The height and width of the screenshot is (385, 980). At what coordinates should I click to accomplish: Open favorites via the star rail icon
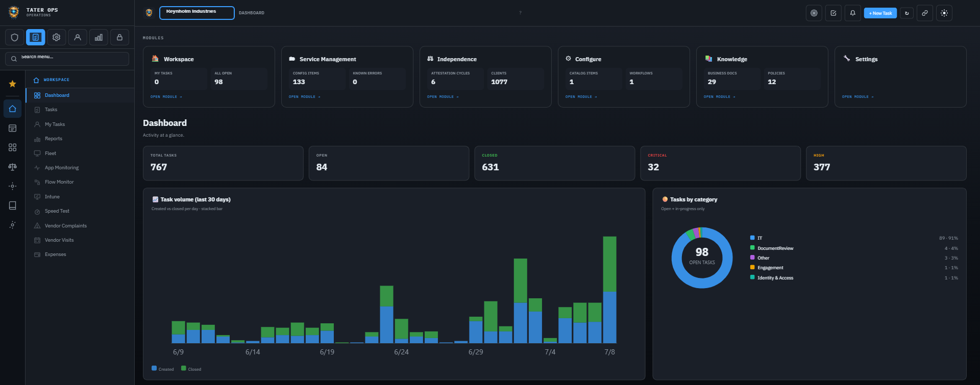tap(13, 84)
